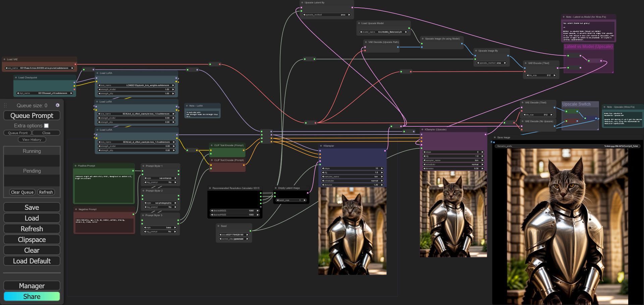Click the Upscale Switch group title
This screenshot has height=305, width=644.
pos(576,104)
